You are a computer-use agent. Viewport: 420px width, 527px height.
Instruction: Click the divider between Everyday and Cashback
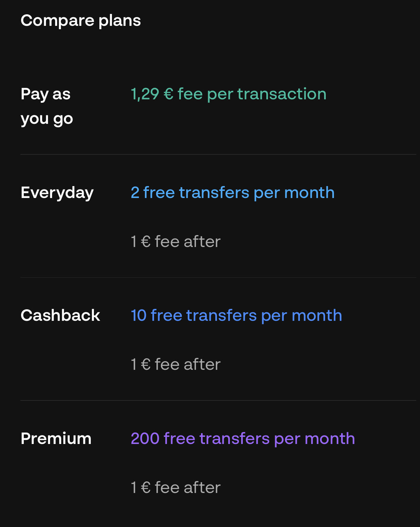(218, 277)
